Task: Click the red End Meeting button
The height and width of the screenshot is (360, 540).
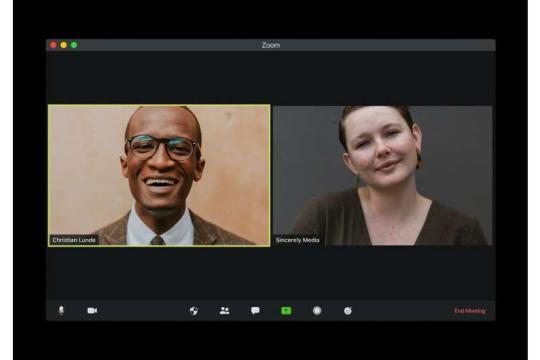Action: [x=470, y=311]
